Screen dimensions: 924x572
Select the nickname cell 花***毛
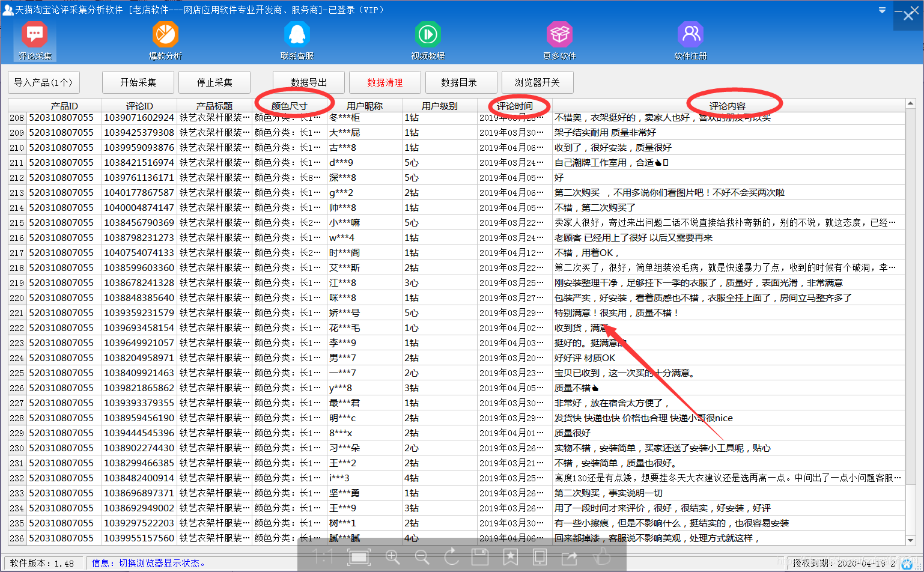[365, 328]
